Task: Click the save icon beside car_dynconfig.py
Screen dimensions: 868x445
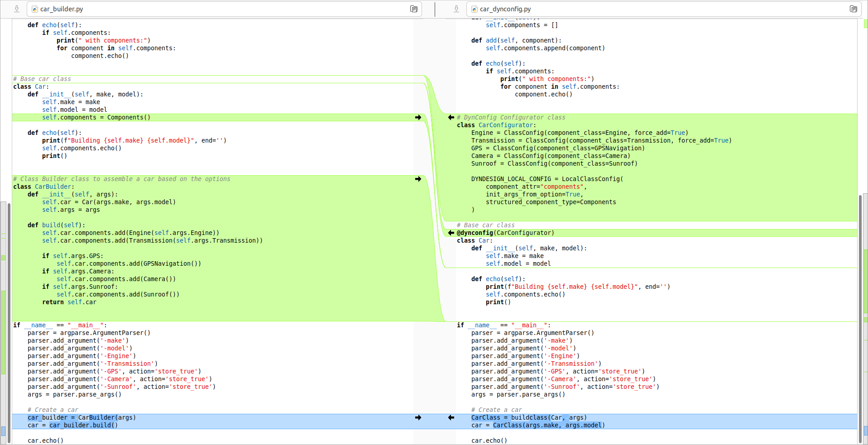Action: pos(456,9)
